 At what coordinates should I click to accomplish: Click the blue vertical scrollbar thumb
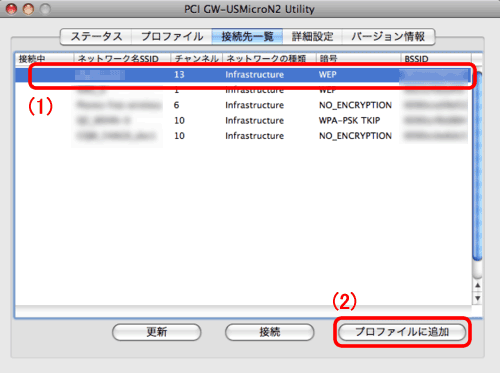point(478,166)
